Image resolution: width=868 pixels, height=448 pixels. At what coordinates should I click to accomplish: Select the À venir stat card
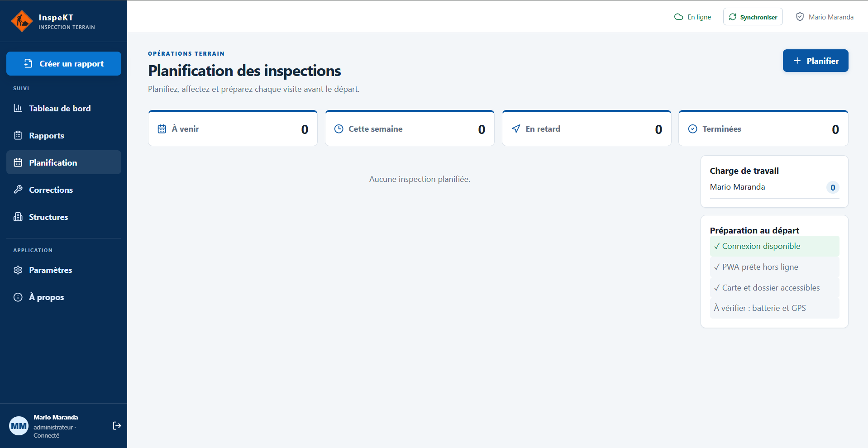point(233,129)
